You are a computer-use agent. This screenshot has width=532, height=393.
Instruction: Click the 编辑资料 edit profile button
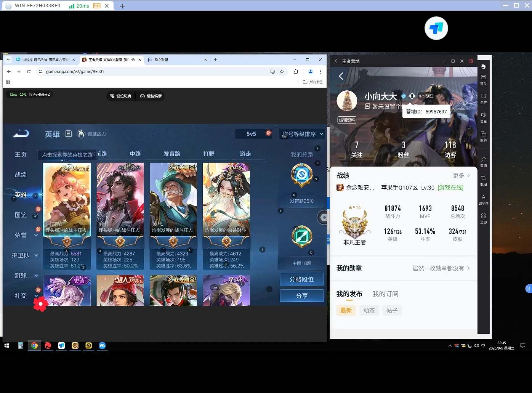tap(347, 120)
